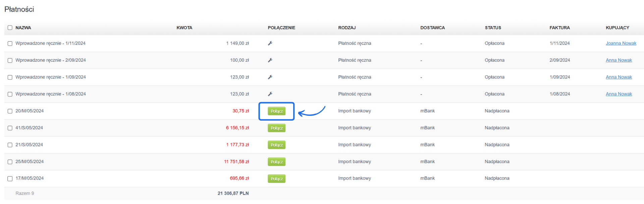The image size is (644, 204).
Task: Click wrench icon for payment 1/08/2024
Action: tap(270, 94)
